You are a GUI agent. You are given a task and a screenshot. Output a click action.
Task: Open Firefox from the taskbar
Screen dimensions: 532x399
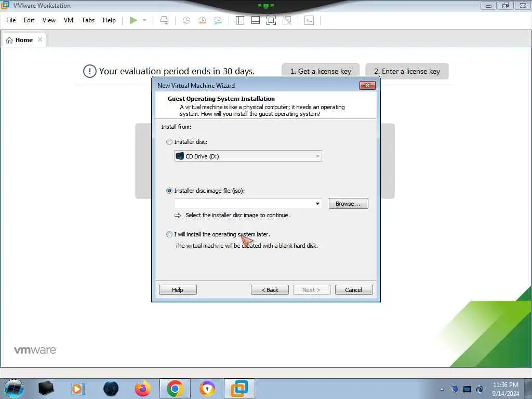tap(142, 389)
